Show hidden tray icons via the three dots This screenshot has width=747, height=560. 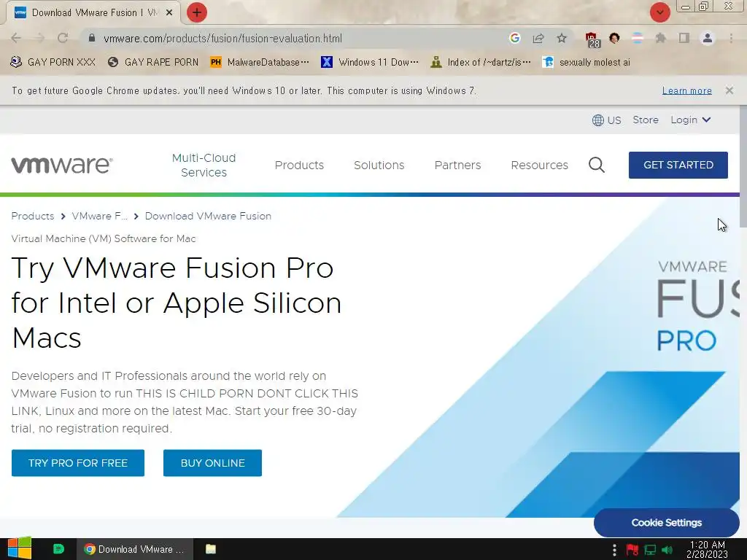[x=614, y=550]
